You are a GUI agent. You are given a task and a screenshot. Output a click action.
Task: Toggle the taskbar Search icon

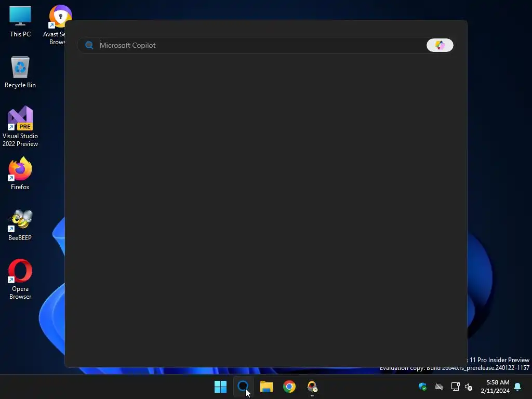pos(243,387)
